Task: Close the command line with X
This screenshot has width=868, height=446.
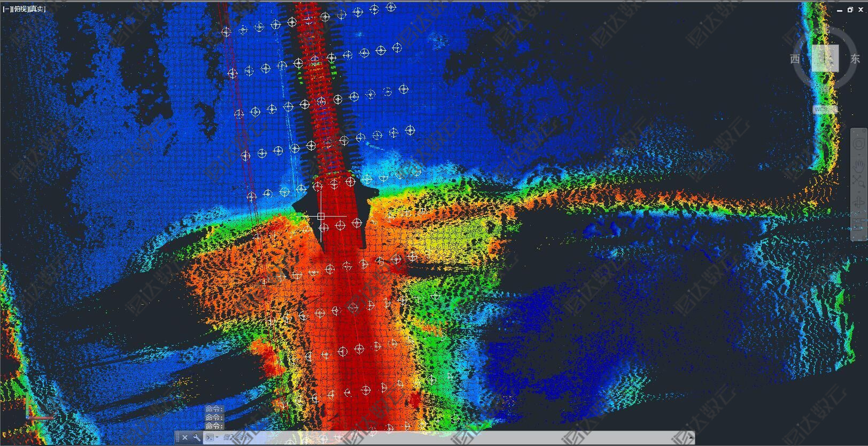Action: [185, 437]
